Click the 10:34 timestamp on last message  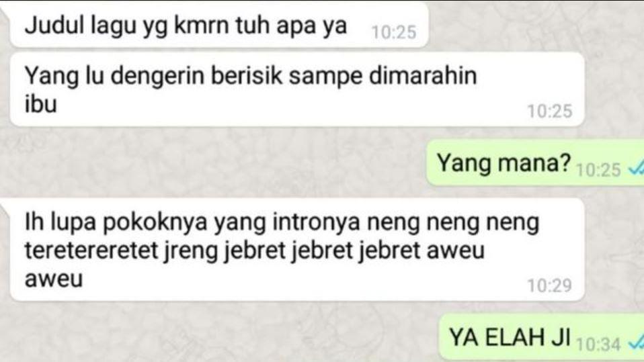tap(598, 344)
